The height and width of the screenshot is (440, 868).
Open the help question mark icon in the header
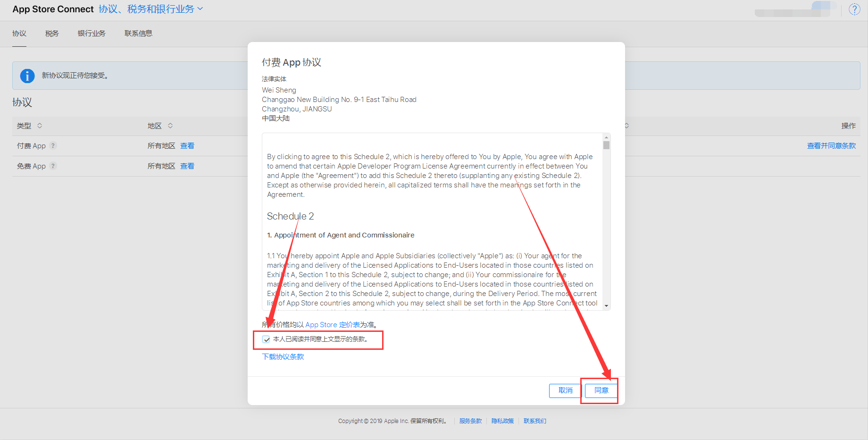(x=854, y=9)
